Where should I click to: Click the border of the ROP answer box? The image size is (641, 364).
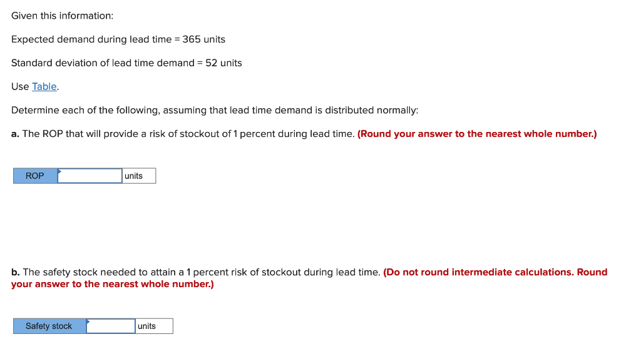[x=90, y=169]
